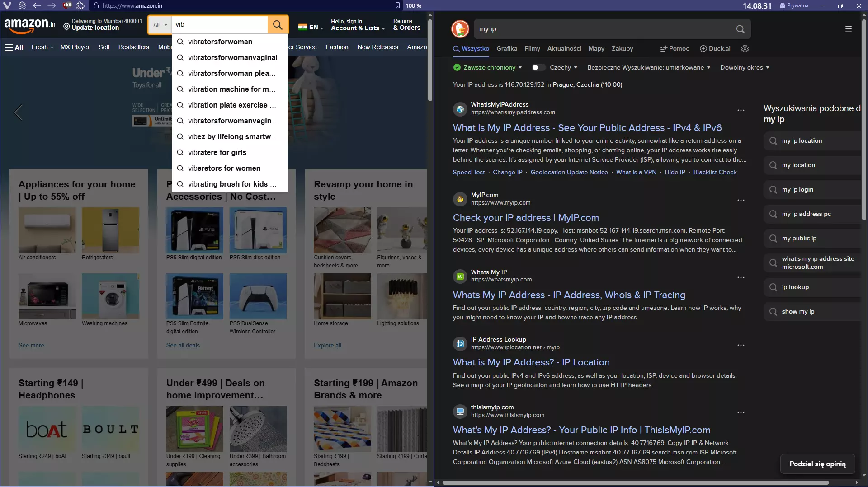This screenshot has width=868, height=487.
Task: Click See all deals link
Action: coord(183,345)
